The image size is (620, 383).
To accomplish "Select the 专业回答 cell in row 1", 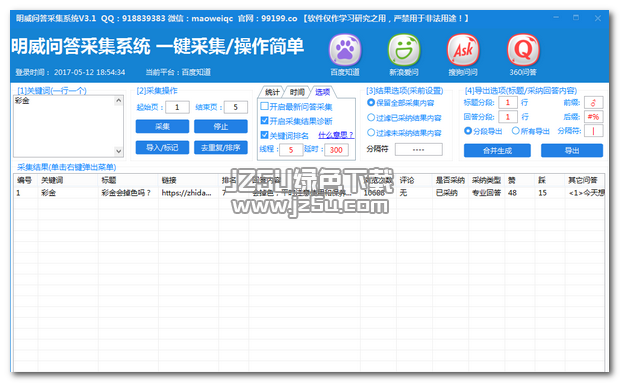I will pyautogui.click(x=486, y=193).
